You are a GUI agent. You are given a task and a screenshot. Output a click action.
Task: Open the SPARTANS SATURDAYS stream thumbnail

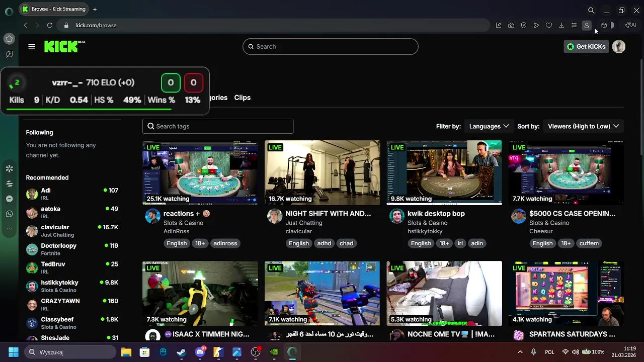coord(566,293)
